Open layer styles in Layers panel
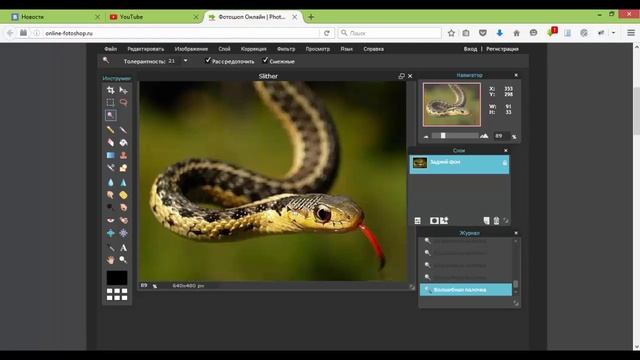 tap(444, 221)
